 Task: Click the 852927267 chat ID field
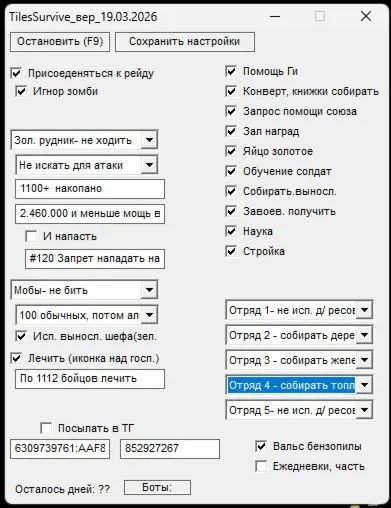pyautogui.click(x=170, y=449)
